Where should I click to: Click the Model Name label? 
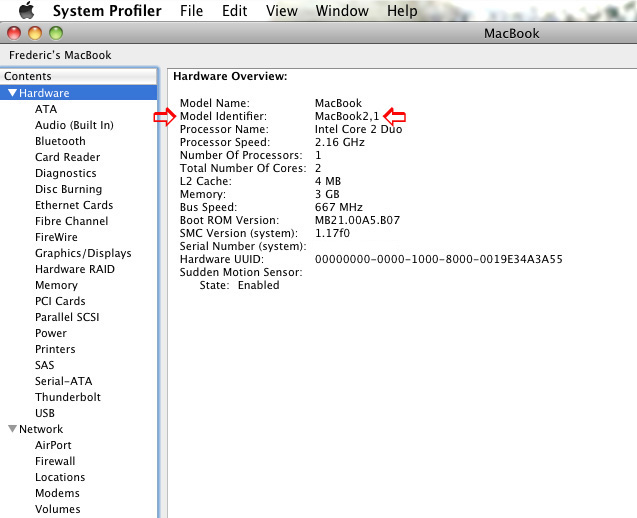215,103
